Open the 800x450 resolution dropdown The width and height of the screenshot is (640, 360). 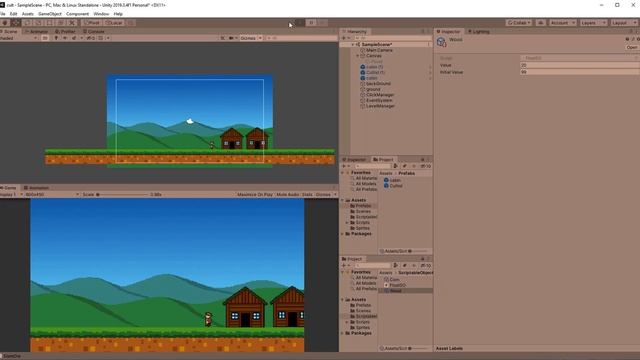click(51, 195)
